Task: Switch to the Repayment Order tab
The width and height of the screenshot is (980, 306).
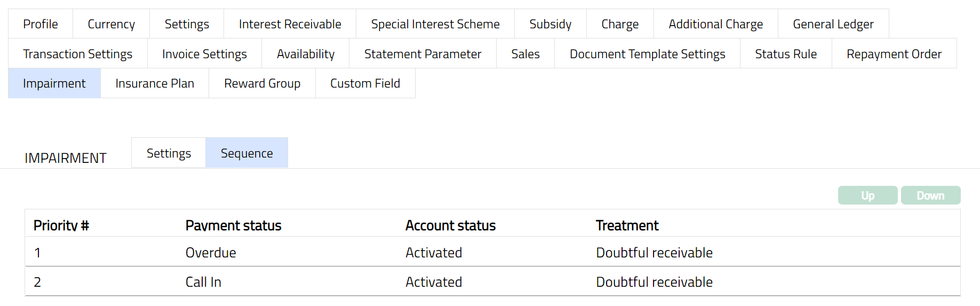Action: pyautogui.click(x=894, y=54)
